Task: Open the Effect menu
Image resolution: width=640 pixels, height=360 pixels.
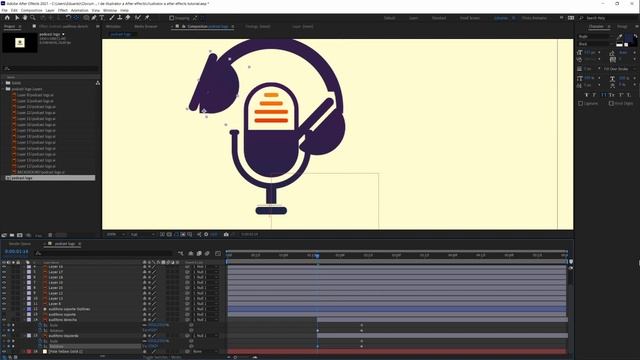Action: coord(62,10)
